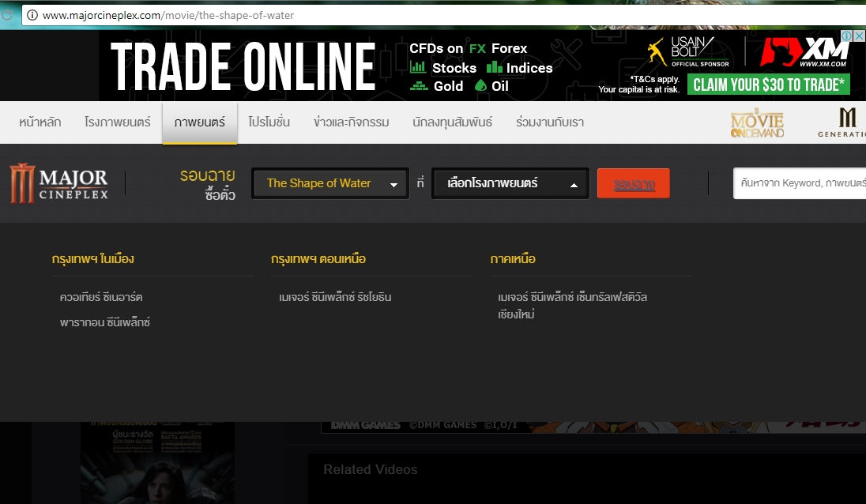The image size is (866, 504).
Task: Click the site info icon in address bar
Action: point(32,15)
